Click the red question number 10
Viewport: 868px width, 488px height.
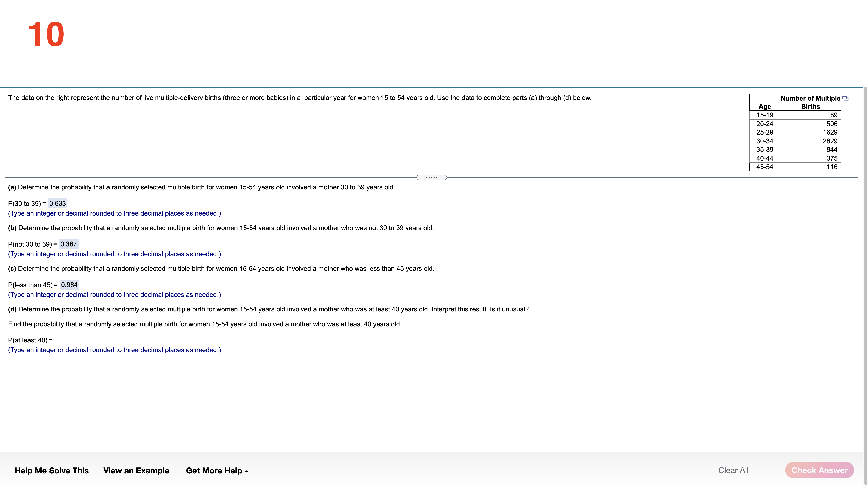coord(46,34)
